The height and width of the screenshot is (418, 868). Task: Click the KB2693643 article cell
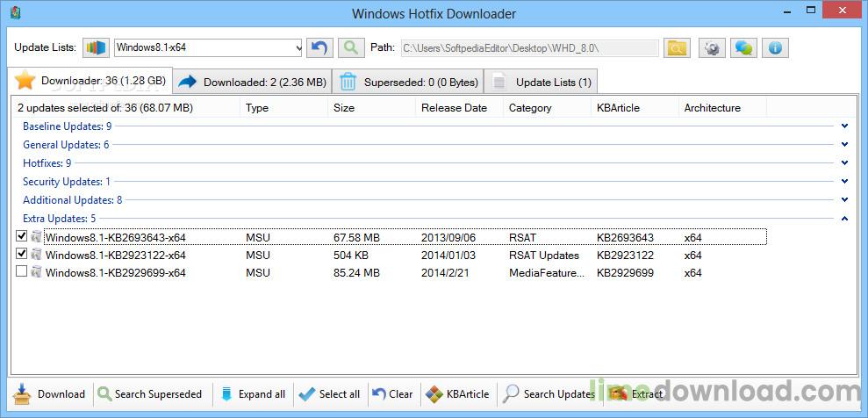(625, 237)
